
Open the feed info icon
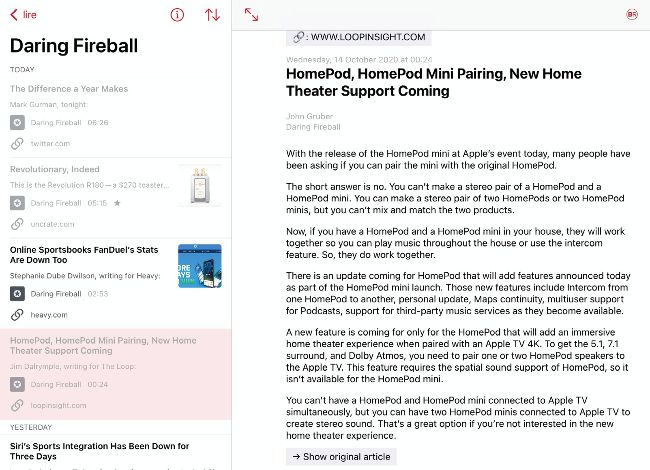click(x=177, y=15)
